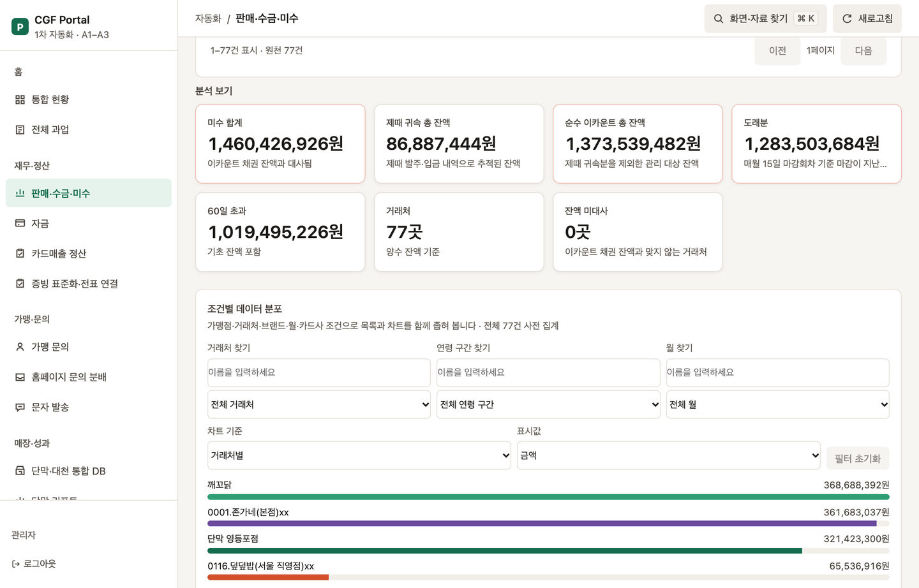Navigate to 가맹 문의 menu item
The width and height of the screenshot is (919, 588).
[x=89, y=347]
